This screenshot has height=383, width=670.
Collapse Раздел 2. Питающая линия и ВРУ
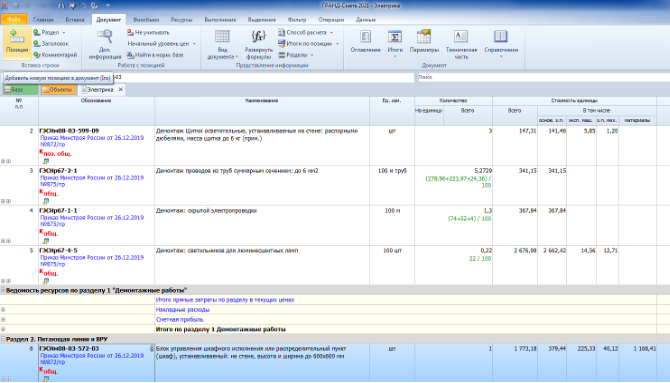click(3, 339)
